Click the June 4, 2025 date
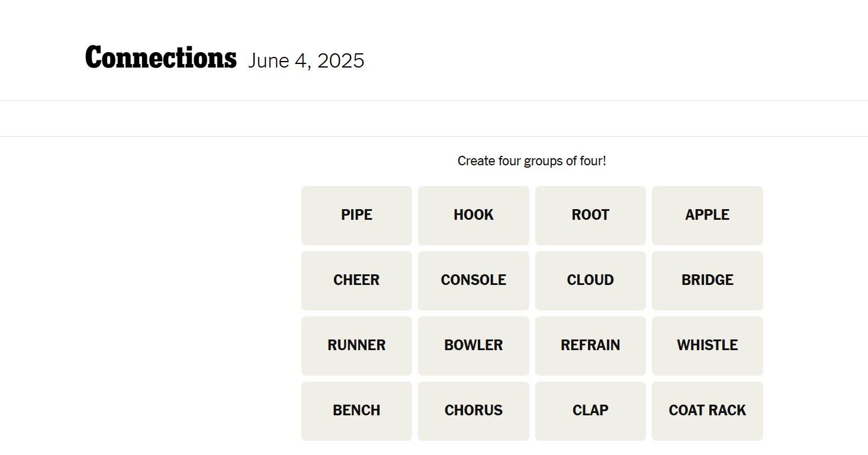 pyautogui.click(x=306, y=60)
